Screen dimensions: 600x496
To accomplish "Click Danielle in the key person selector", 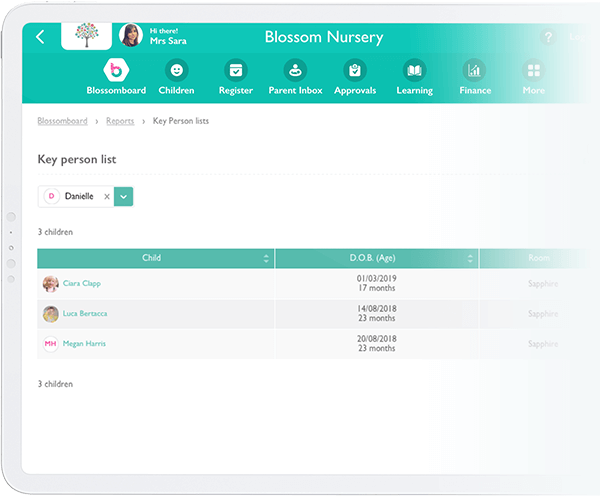I will 79,196.
